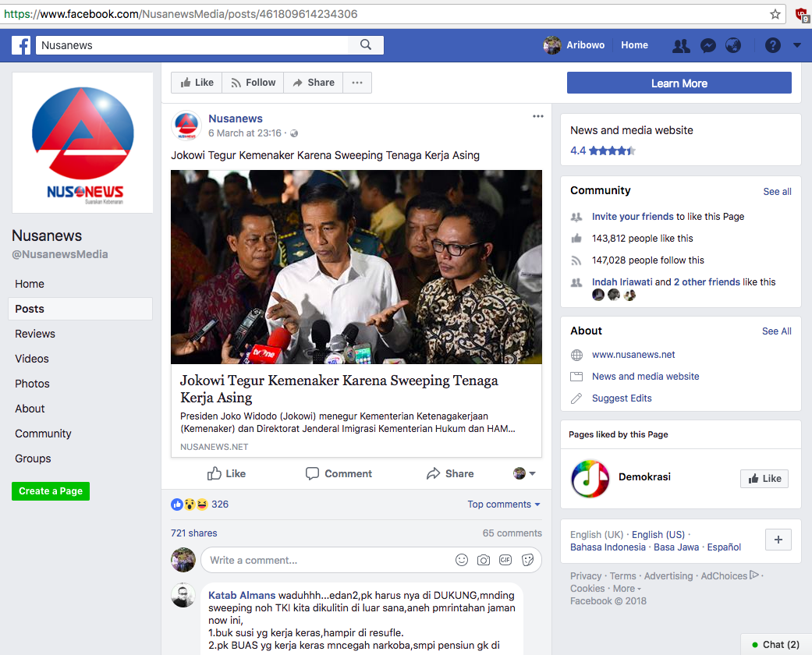Open the Chat (2) tab
The width and height of the screenshot is (812, 655).
pyautogui.click(x=776, y=644)
